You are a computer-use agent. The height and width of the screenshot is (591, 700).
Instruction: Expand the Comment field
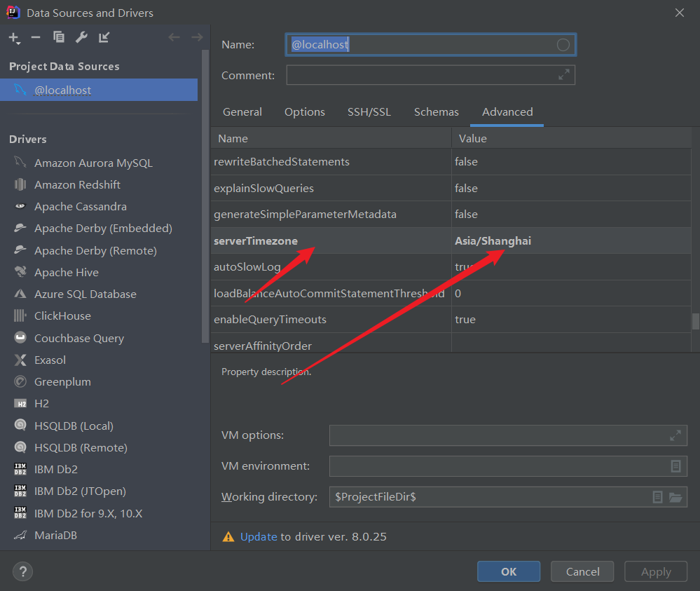(564, 74)
